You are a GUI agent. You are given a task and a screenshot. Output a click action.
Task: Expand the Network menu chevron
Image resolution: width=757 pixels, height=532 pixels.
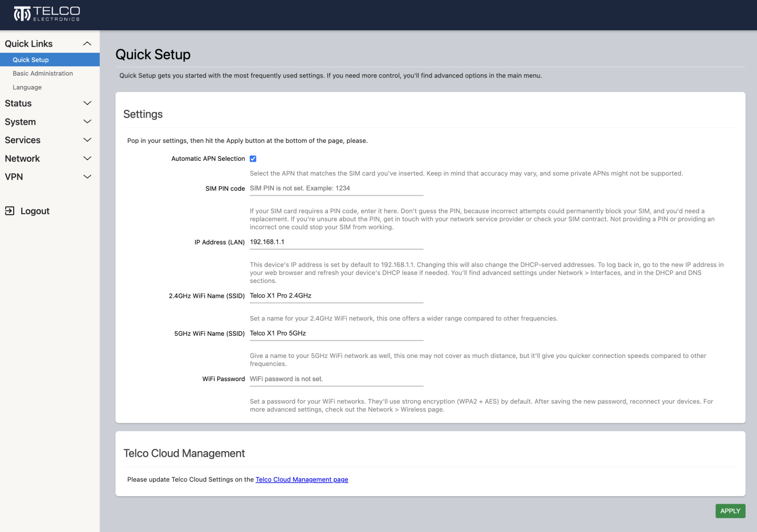click(87, 158)
